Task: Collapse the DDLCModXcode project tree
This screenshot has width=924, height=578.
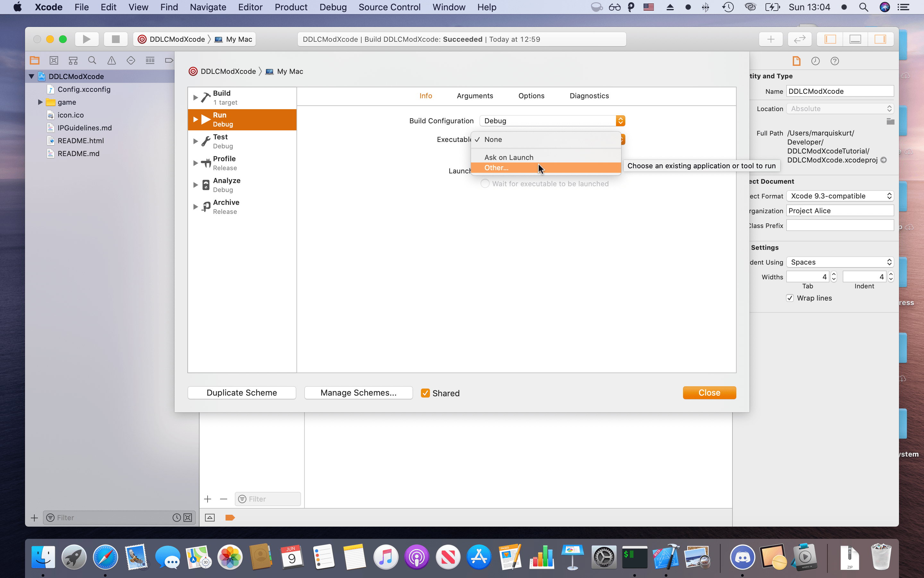Action: [x=32, y=76]
